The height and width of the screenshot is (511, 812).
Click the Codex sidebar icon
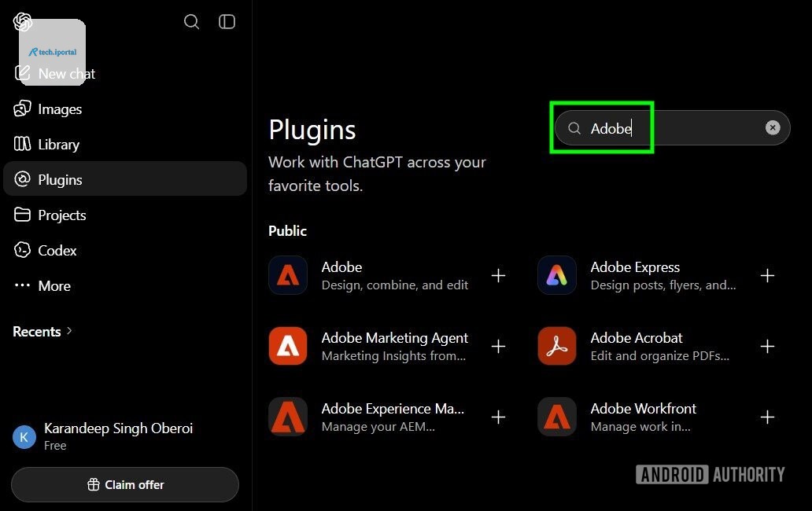22,250
